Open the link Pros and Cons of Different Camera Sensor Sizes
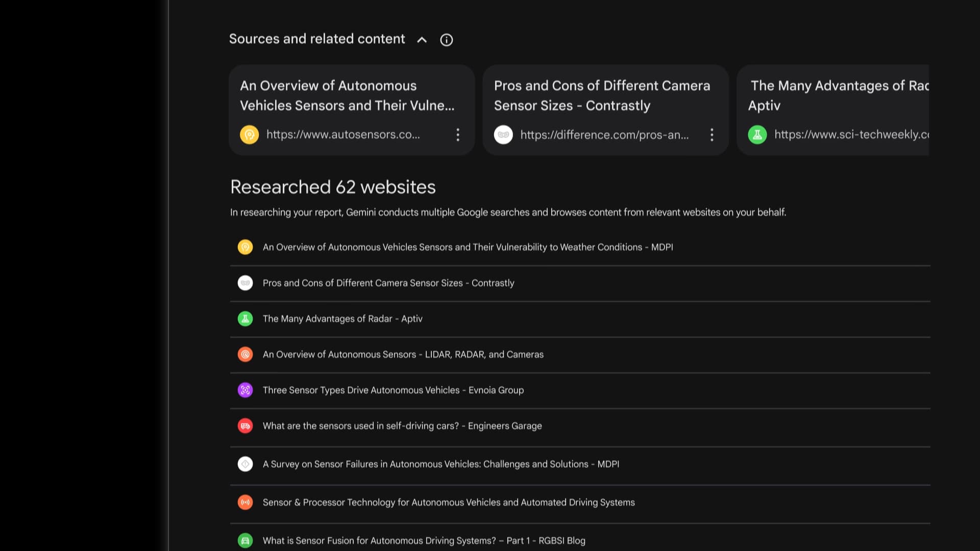 pyautogui.click(x=388, y=283)
